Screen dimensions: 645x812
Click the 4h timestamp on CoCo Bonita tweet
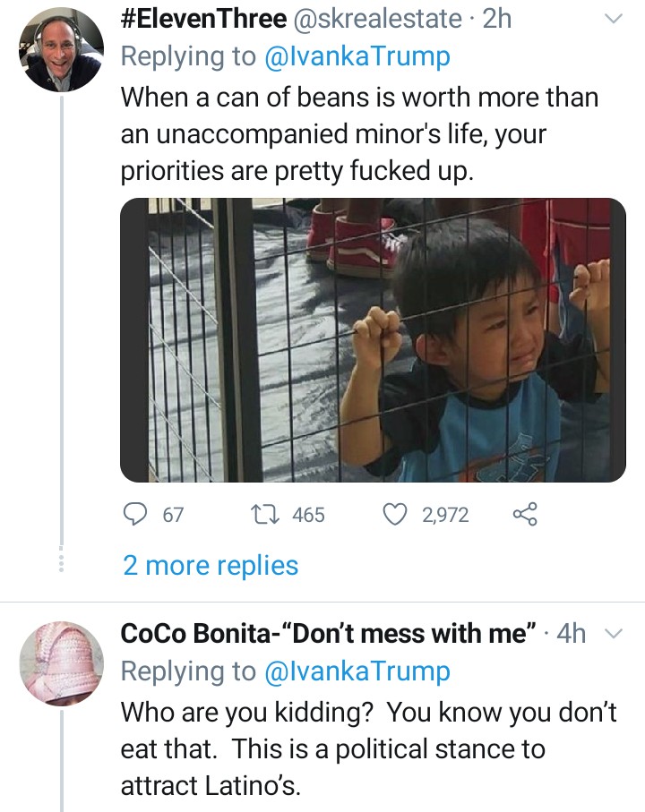coord(572,634)
